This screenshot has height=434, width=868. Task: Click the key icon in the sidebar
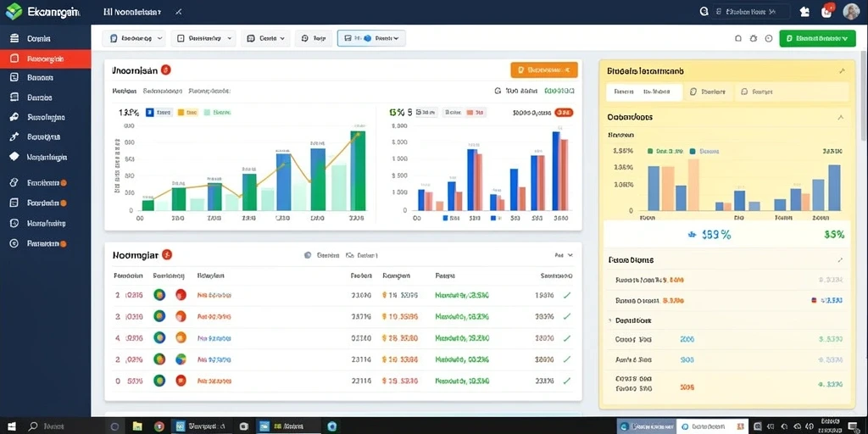14,117
